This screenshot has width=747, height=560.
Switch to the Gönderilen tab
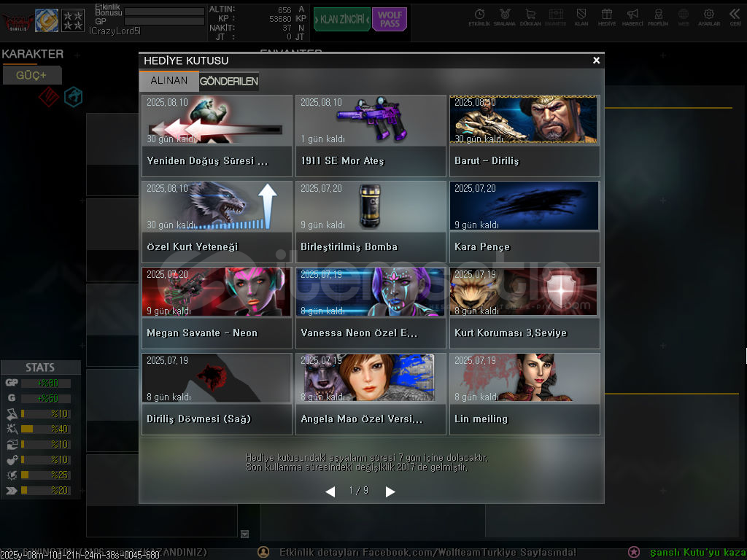click(229, 82)
